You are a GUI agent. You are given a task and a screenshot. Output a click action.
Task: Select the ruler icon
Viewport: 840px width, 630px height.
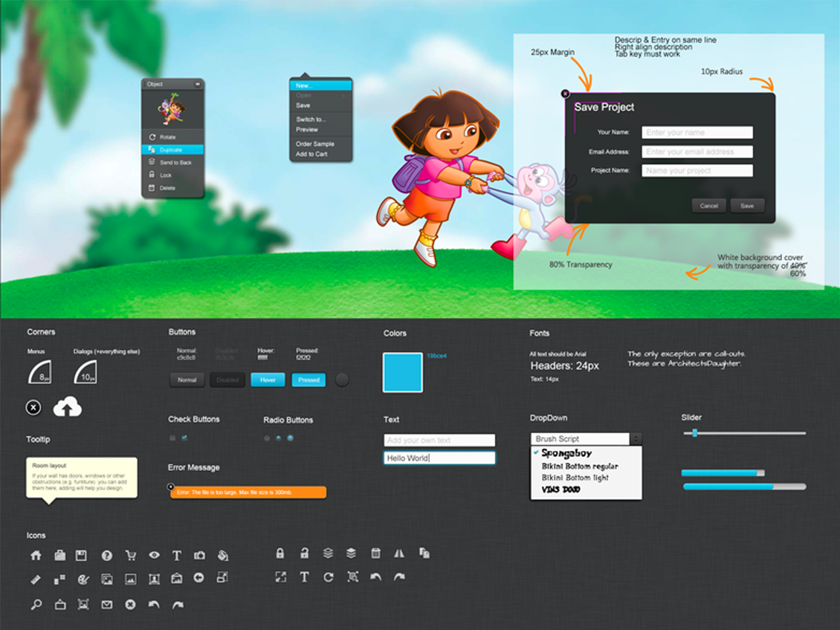point(36,579)
